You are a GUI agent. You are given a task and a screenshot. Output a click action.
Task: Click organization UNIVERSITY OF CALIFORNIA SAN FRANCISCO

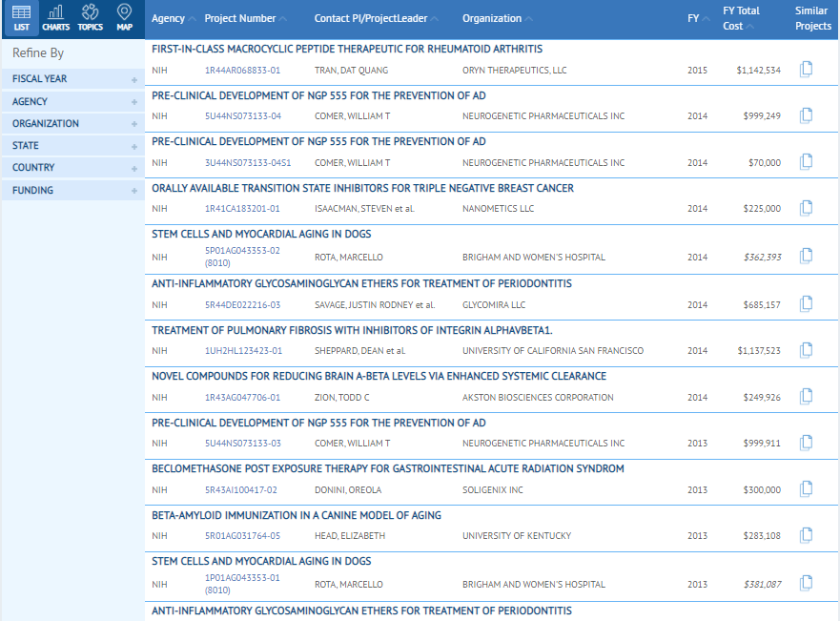553,350
